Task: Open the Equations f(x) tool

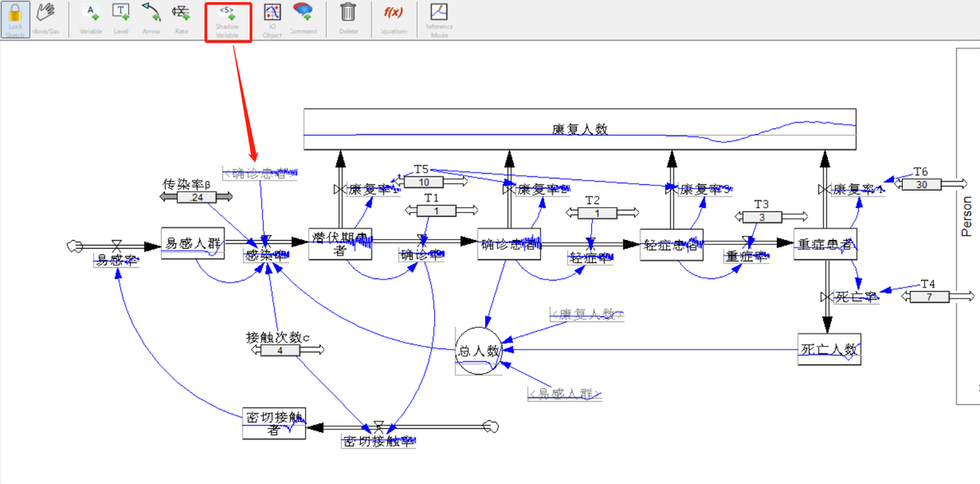Action: (x=394, y=20)
